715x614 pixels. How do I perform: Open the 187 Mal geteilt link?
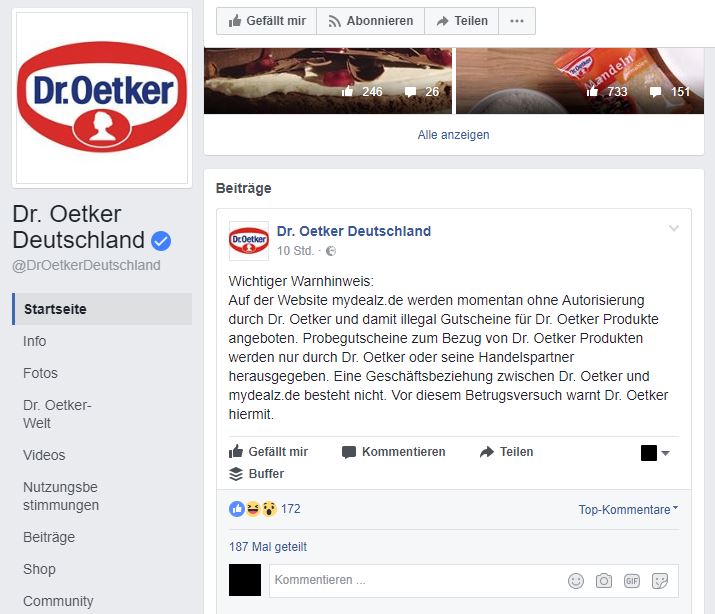click(268, 547)
